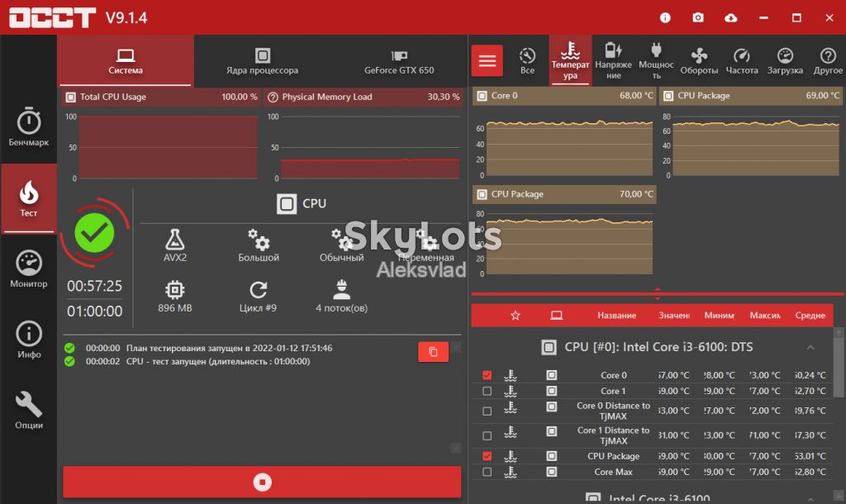Sort sensors by the Название column header
Viewport: 846px width, 504px height.
point(616,315)
